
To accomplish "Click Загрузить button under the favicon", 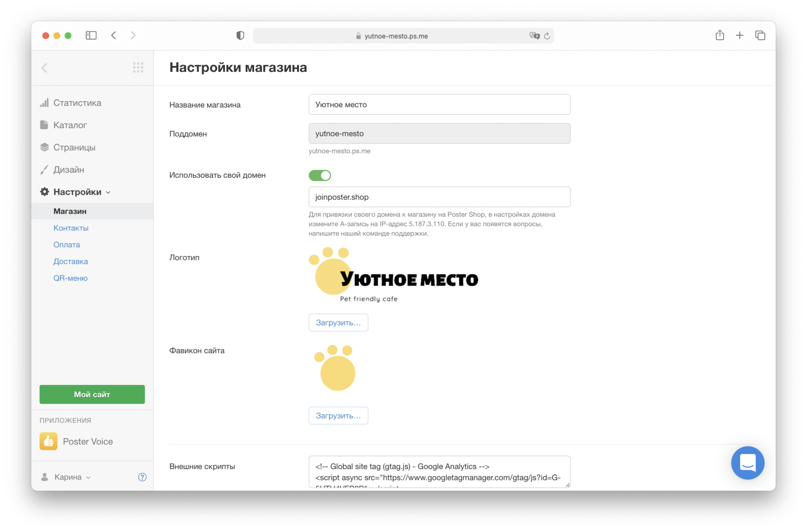I will click(x=338, y=416).
